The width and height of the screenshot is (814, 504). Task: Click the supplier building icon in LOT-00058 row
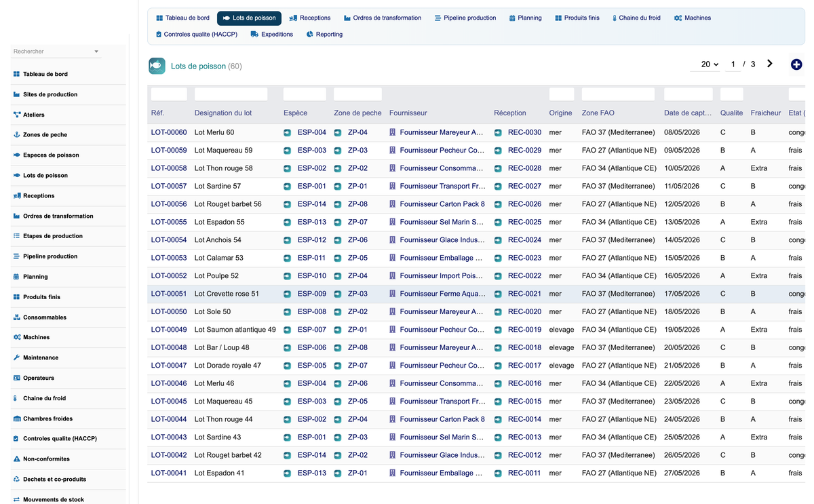coord(392,168)
